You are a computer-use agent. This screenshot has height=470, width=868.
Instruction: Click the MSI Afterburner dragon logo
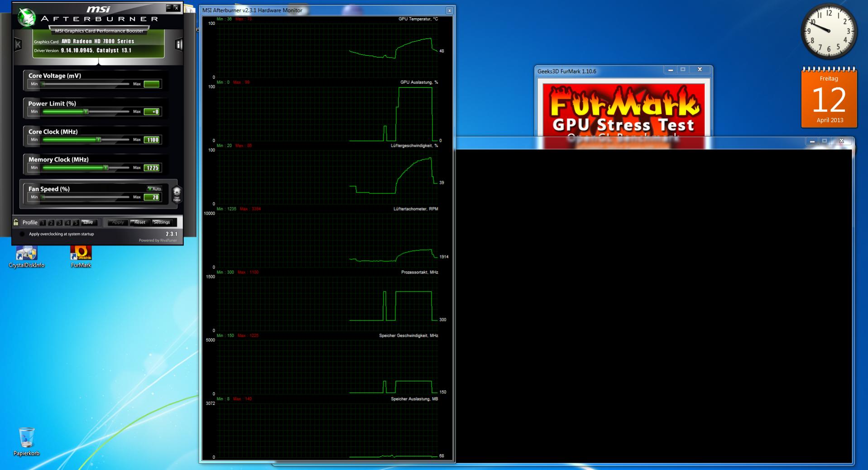click(x=26, y=17)
